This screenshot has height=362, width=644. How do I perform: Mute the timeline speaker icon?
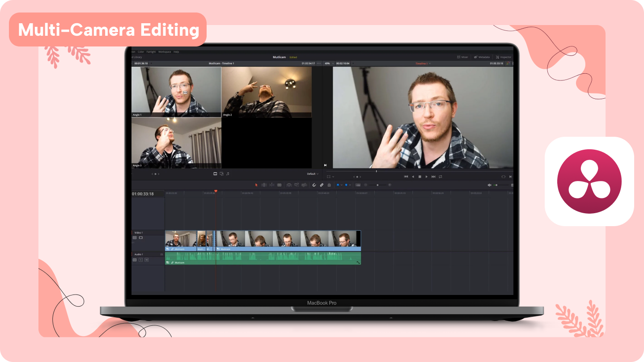pyautogui.click(x=489, y=185)
